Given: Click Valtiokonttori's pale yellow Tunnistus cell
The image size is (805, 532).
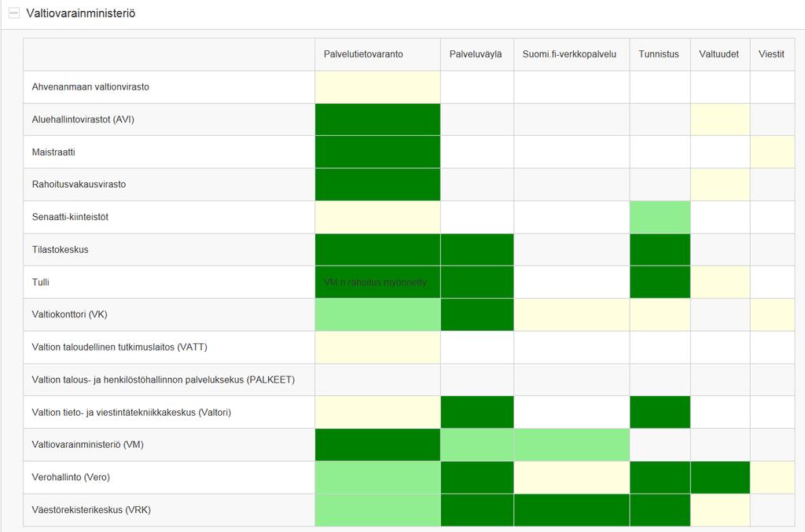Looking at the screenshot, I should pyautogui.click(x=660, y=314).
